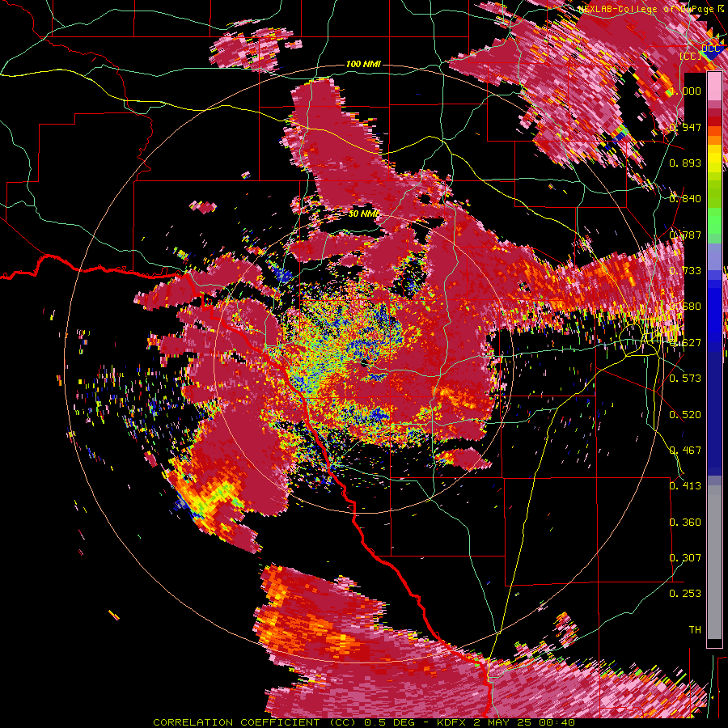This screenshot has height=728, width=728.
Task: Click the DCC label near the legend
Action: pos(710,49)
